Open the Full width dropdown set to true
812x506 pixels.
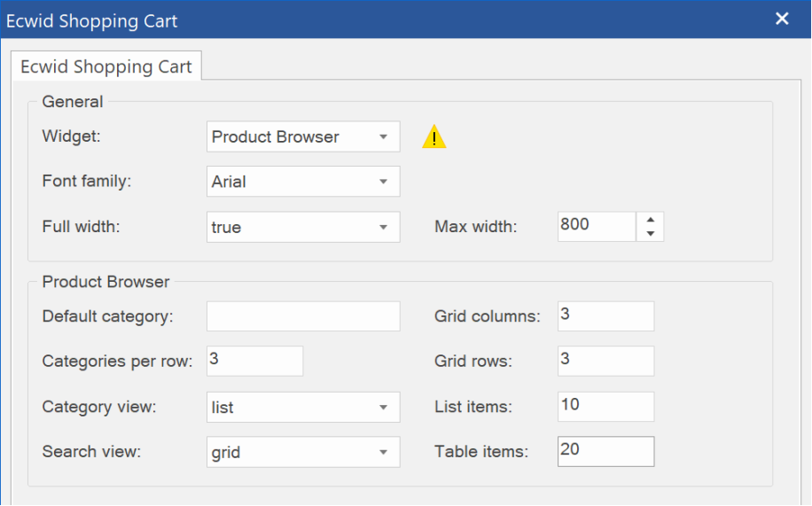(x=303, y=227)
